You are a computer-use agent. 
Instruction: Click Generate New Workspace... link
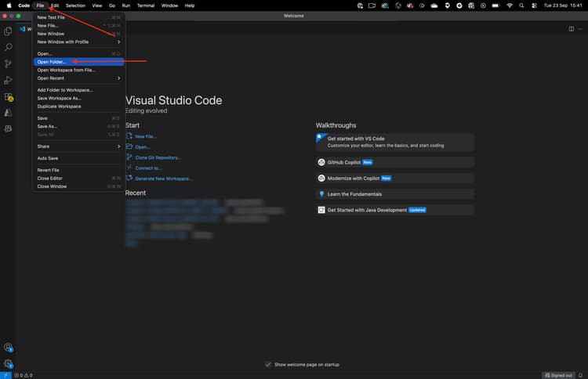[x=164, y=179]
